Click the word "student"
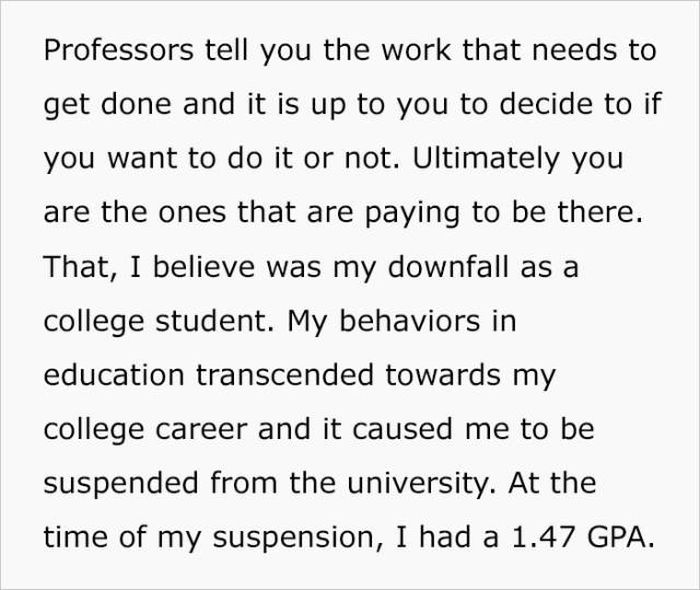Image resolution: width=700 pixels, height=590 pixels. pos(213,320)
